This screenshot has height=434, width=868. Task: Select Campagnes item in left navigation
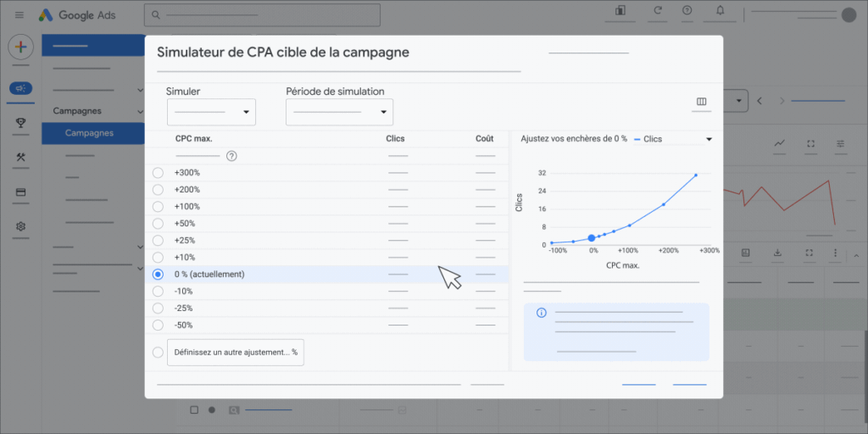tap(89, 133)
